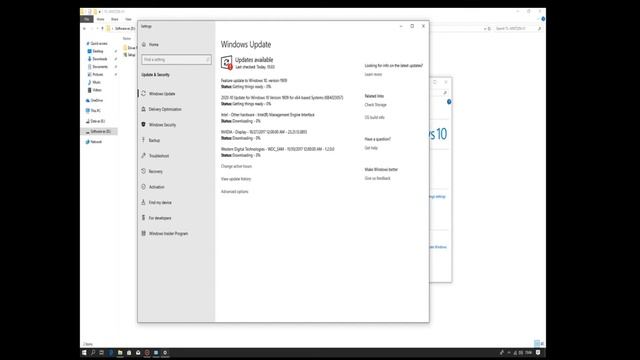Open Delivery Optimization settings page
The width and height of the screenshot is (640, 360).
pos(165,109)
